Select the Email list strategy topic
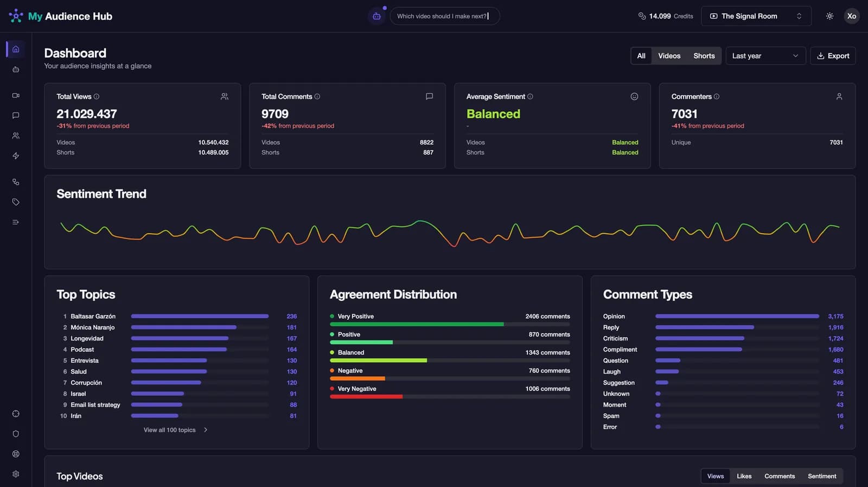Screen dimensions: 868x487 point(178,405)
